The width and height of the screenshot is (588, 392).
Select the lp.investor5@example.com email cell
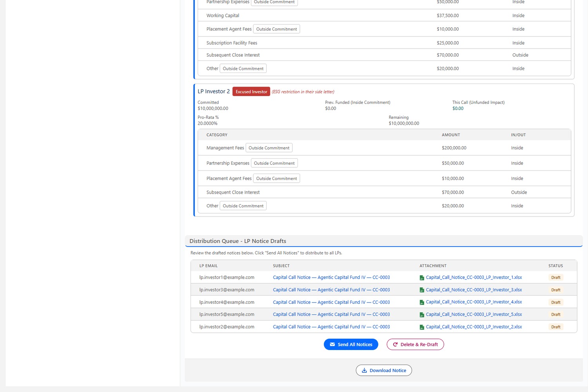pyautogui.click(x=227, y=314)
